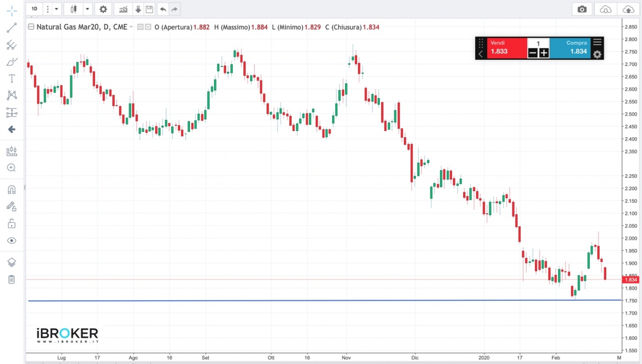Click the left toolbar back arrow icon
Viewport: 642px width, 364px height.
(12, 130)
